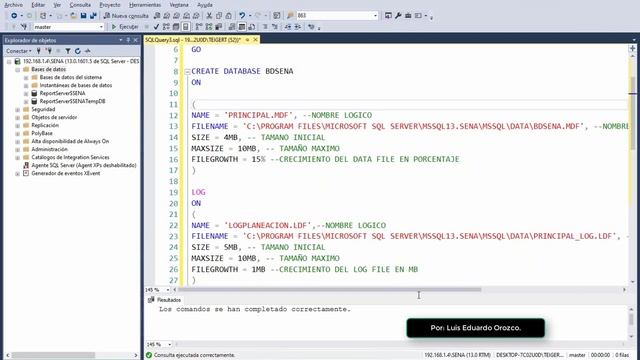The height and width of the screenshot is (360, 640).
Task: Collapse the CREATE DATABASE code block
Action: (x=187, y=71)
